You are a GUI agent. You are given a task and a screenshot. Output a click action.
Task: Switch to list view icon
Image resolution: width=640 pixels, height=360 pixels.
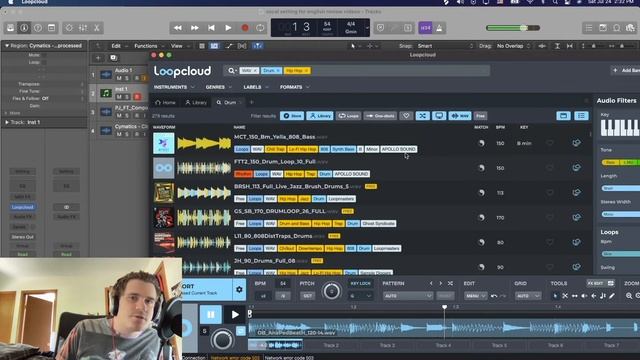pyautogui.click(x=581, y=116)
